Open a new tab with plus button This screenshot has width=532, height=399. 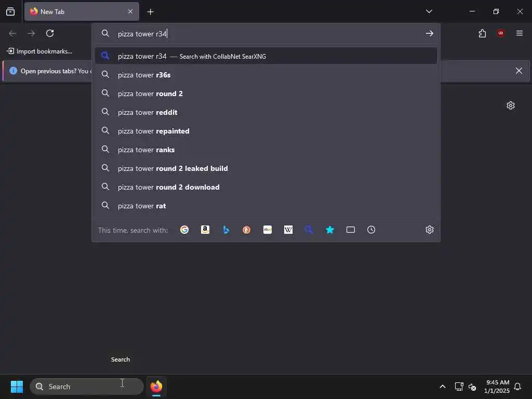pyautogui.click(x=150, y=12)
